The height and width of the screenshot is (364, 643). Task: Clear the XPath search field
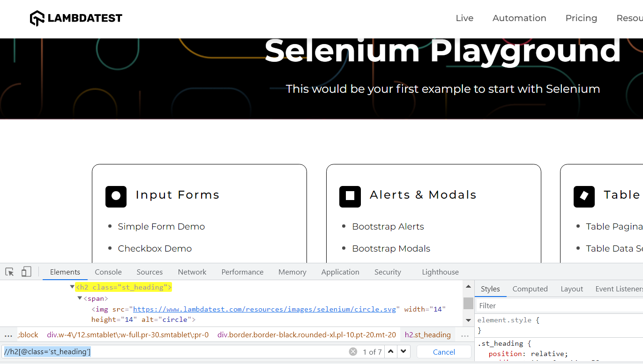353,352
